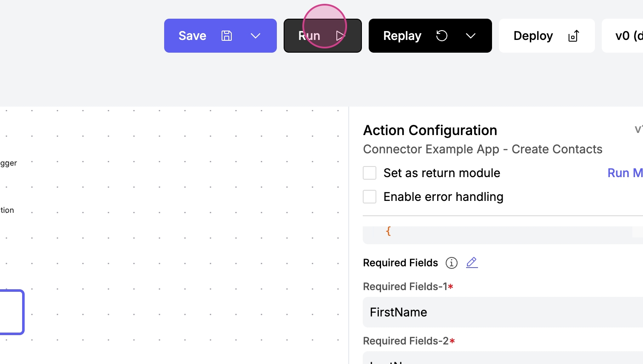The width and height of the screenshot is (643, 364).
Task: Expand the Save options chevron
Action: coord(256,36)
